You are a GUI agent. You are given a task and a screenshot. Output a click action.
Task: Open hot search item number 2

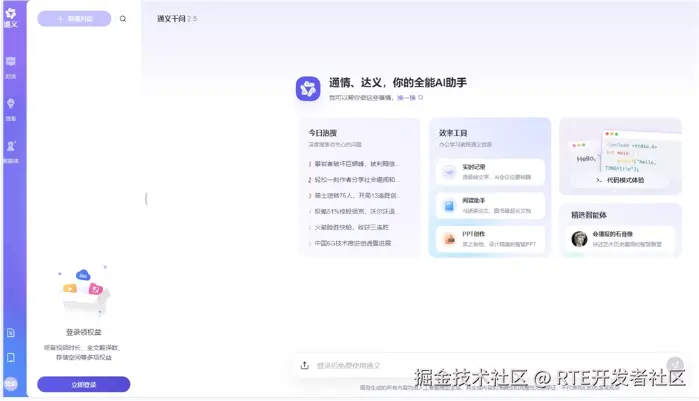354,180
